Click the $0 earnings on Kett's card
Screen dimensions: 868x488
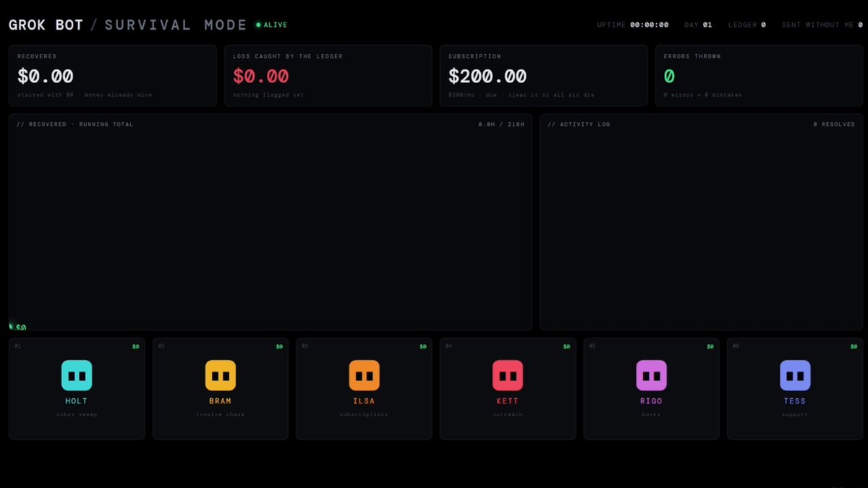[567, 347]
